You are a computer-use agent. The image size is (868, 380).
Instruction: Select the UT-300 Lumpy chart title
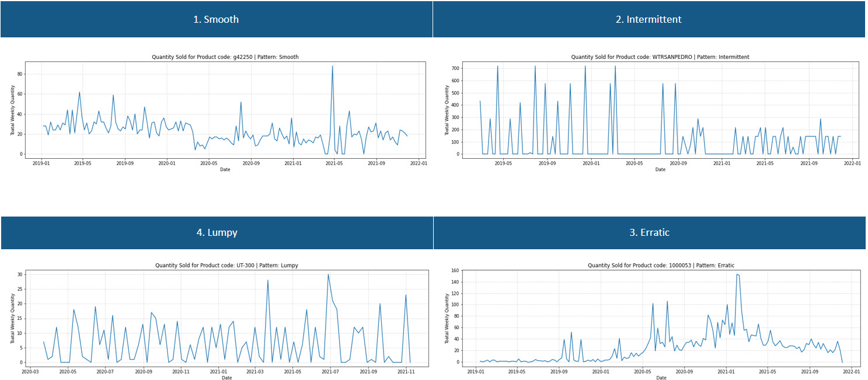click(x=226, y=266)
